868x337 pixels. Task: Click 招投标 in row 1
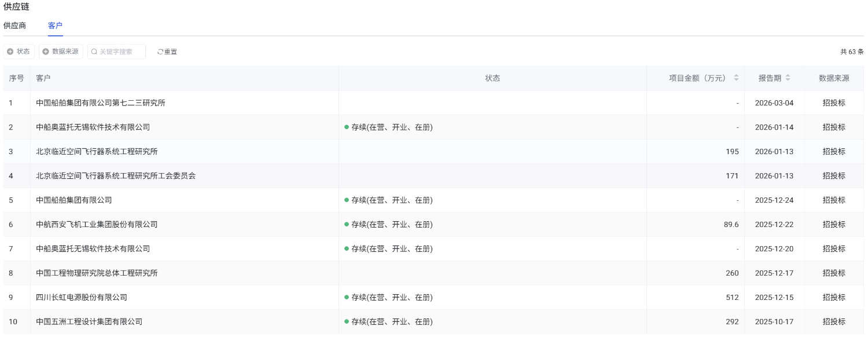click(834, 103)
